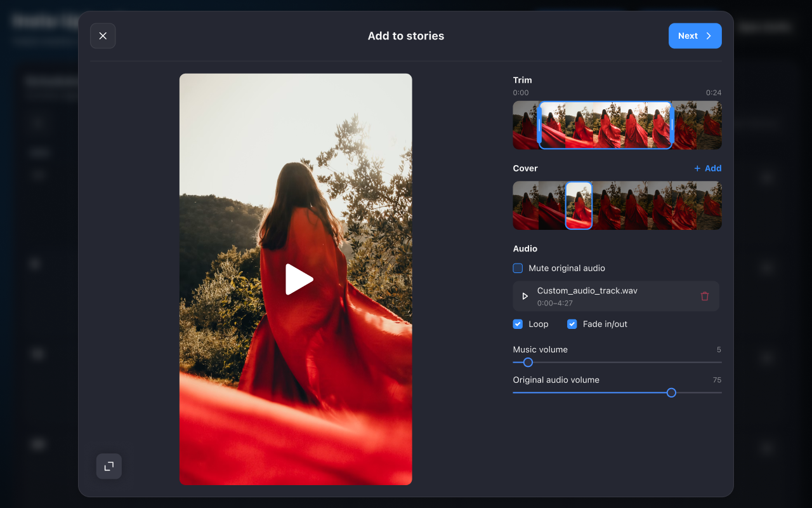The width and height of the screenshot is (812, 508).
Task: Play Custom_audio_track.wav preview
Action: click(525, 296)
